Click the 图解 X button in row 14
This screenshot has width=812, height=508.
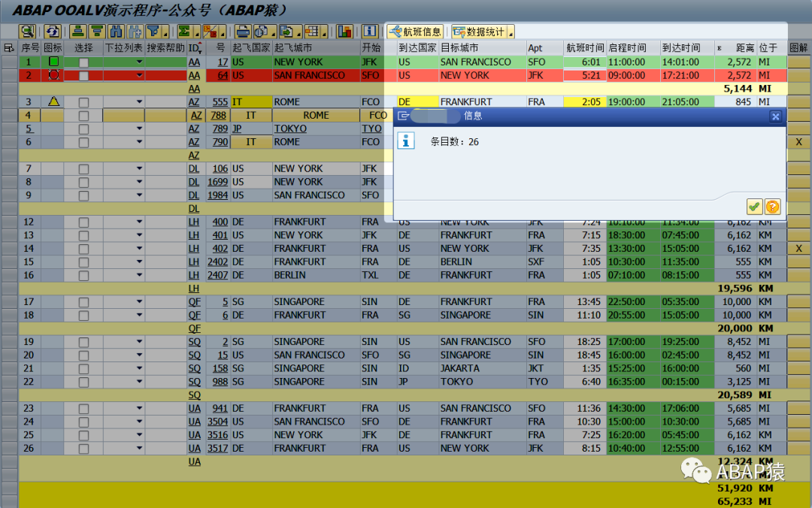point(798,249)
